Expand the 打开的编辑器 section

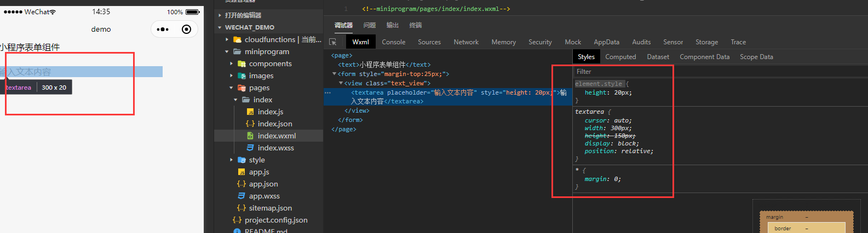click(x=220, y=15)
